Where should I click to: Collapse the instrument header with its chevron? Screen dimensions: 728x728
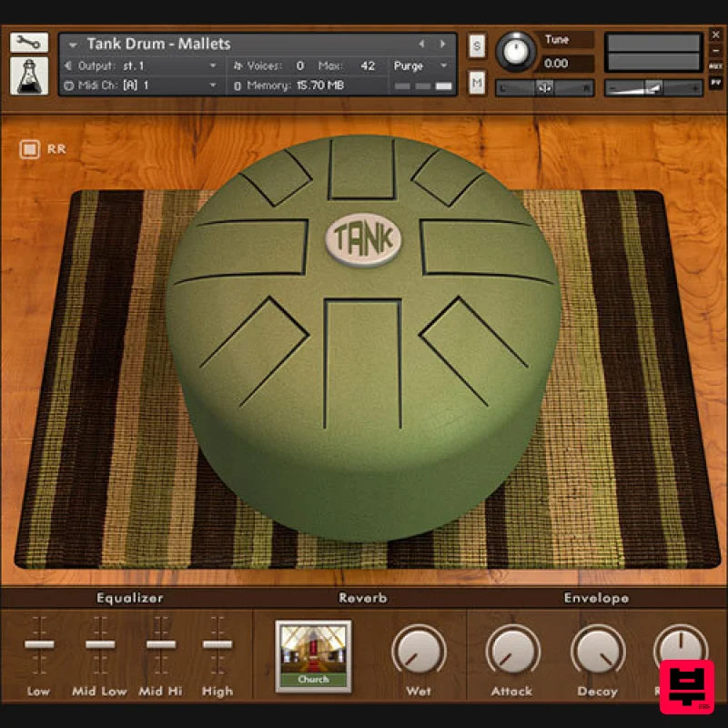click(73, 44)
